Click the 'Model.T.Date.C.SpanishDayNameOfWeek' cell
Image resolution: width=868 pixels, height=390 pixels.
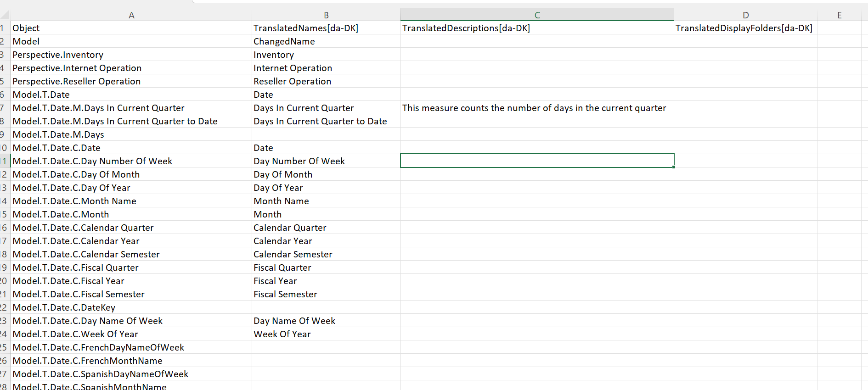coord(100,374)
